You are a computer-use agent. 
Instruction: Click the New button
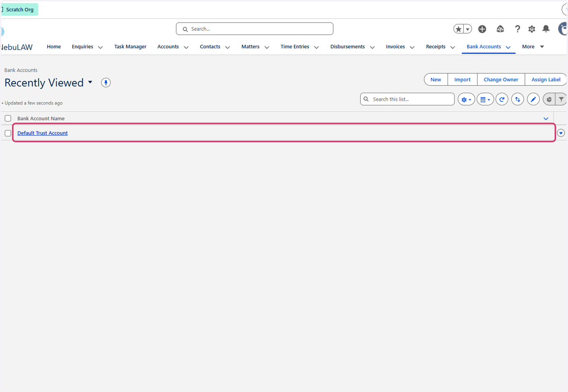coord(436,79)
